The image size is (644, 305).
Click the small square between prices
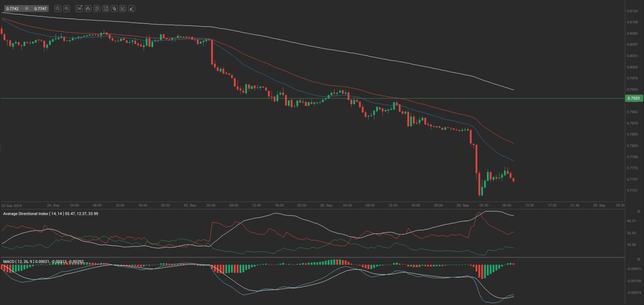pos(26,9)
